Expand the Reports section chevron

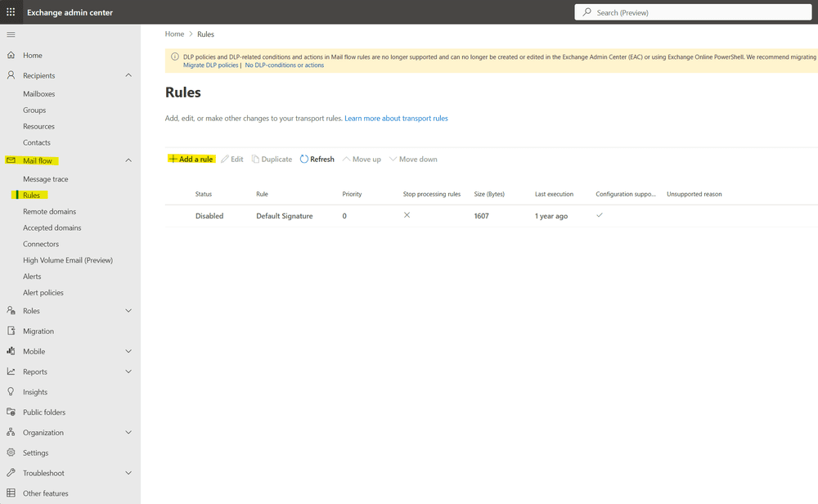pyautogui.click(x=128, y=371)
